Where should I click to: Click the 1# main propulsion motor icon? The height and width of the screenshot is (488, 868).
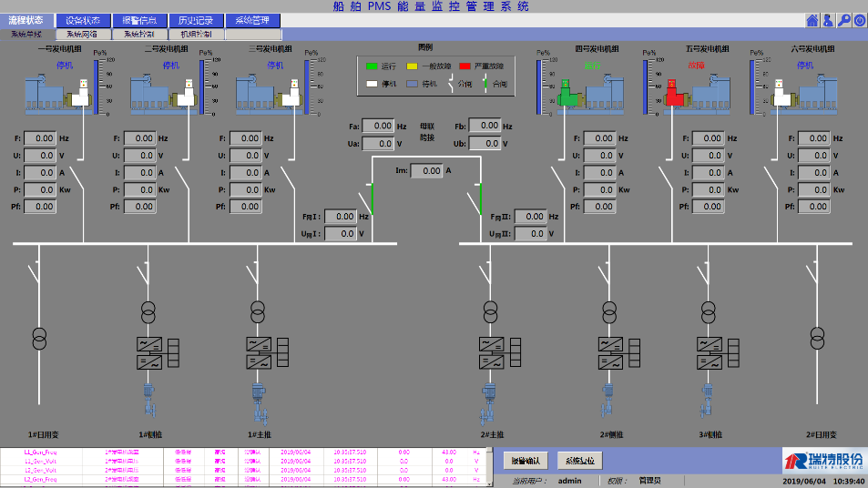coord(258,402)
